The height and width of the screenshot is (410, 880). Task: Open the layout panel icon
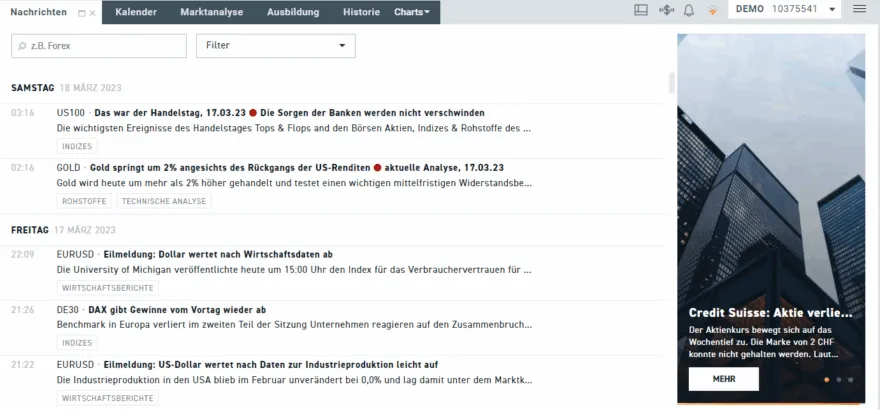(641, 10)
